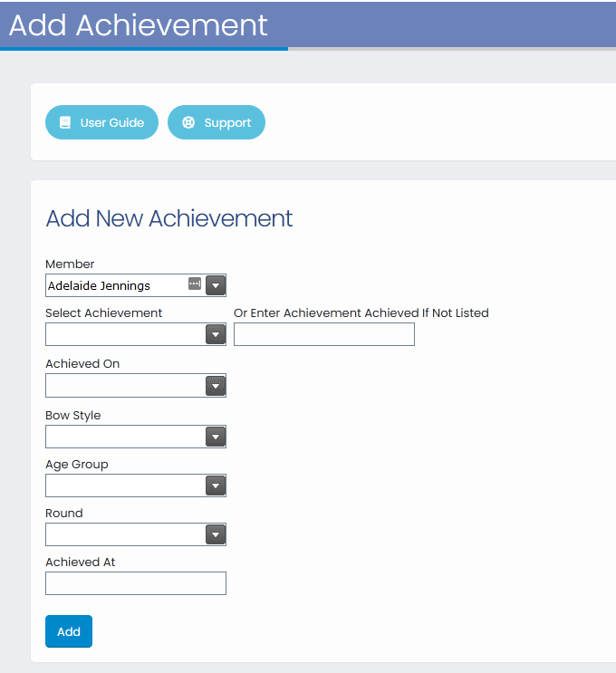Open the Achieved On date picker arrow
The image size is (616, 673).
216,386
